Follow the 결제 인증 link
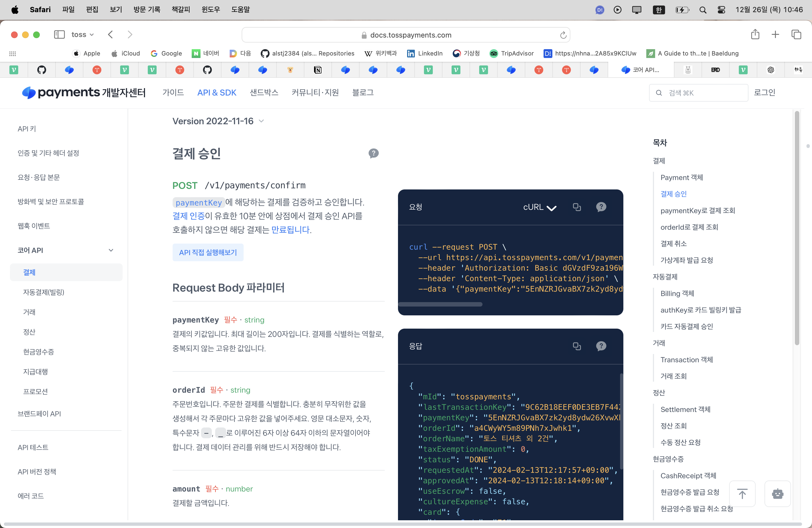This screenshot has width=812, height=528. [188, 216]
